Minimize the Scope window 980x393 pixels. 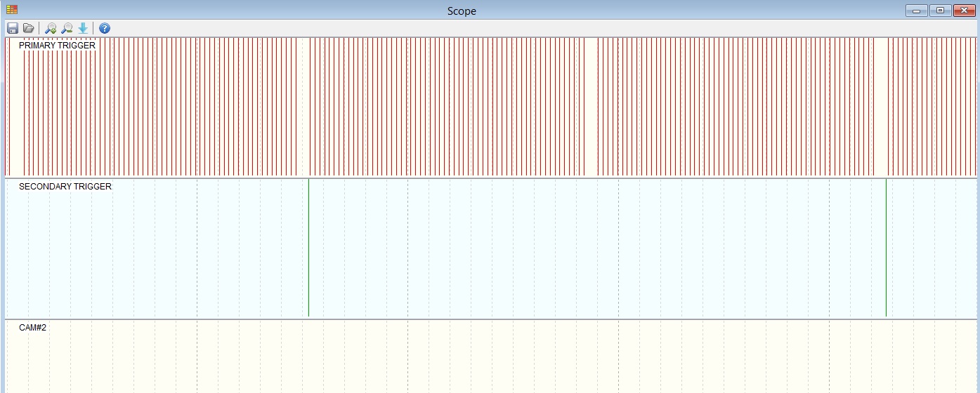tap(916, 11)
